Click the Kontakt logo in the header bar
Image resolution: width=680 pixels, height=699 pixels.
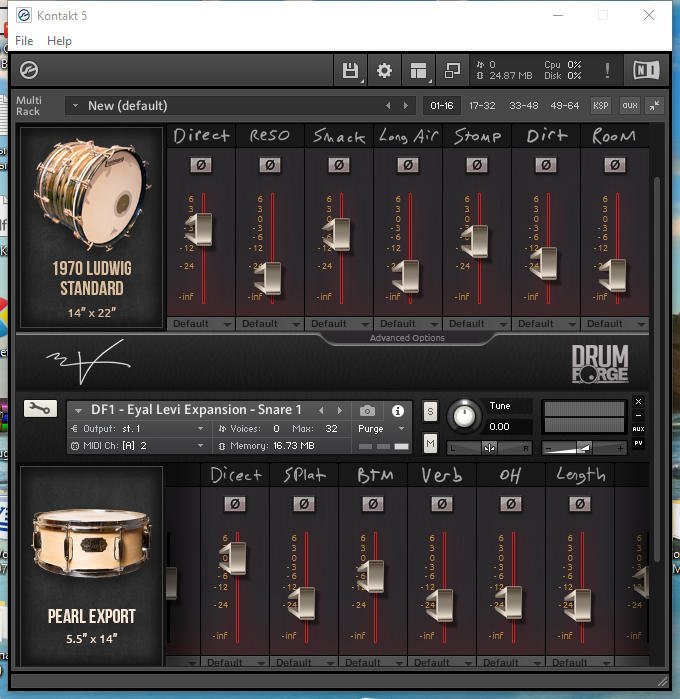pos(29,70)
